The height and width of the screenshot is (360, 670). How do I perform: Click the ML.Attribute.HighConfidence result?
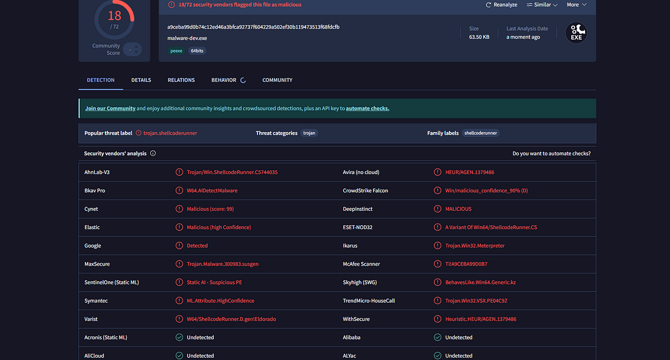220,301
